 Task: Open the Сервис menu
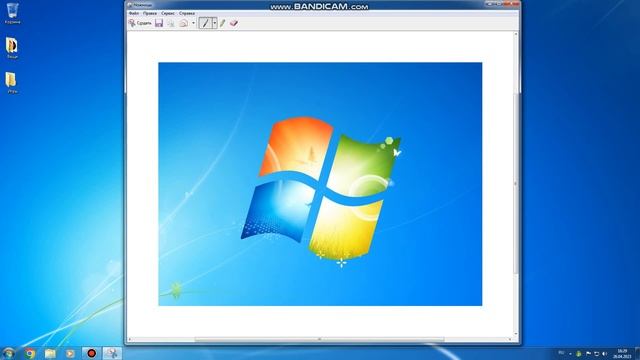[168, 13]
